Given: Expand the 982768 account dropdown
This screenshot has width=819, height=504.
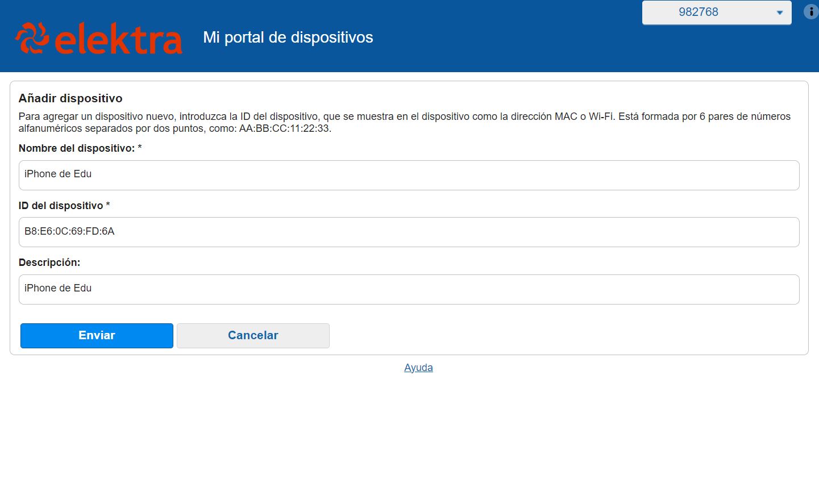Looking at the screenshot, I should (x=717, y=13).
